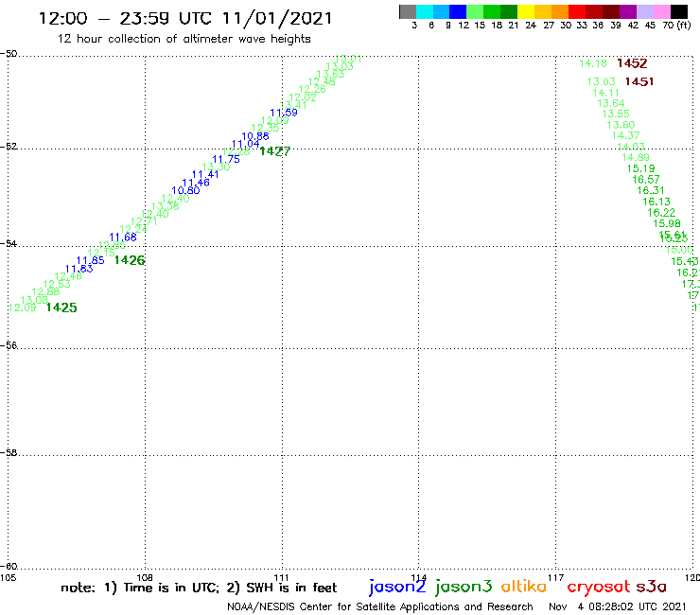Image resolution: width=700 pixels, height=615 pixels.
Task: Click the blue value '11.75'
Action: click(226, 160)
